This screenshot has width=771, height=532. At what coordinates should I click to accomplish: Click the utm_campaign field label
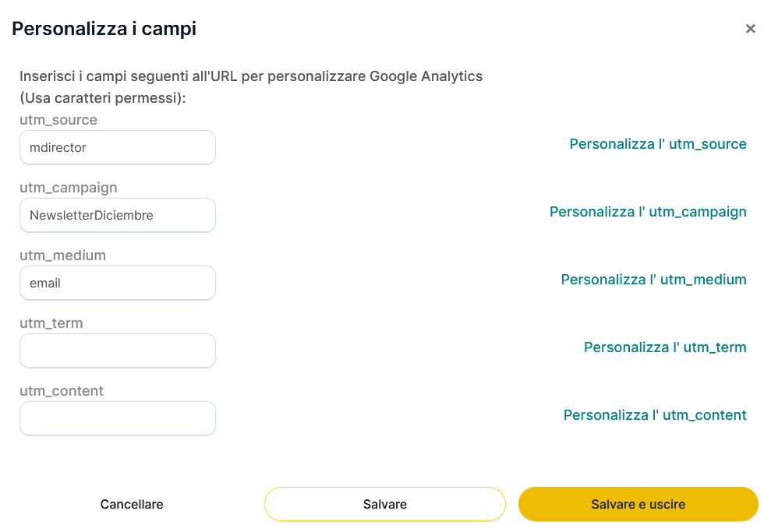pyautogui.click(x=69, y=188)
